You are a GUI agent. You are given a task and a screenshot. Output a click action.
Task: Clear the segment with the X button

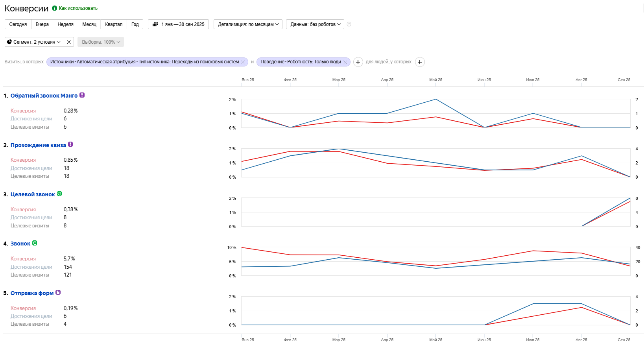pos(69,42)
